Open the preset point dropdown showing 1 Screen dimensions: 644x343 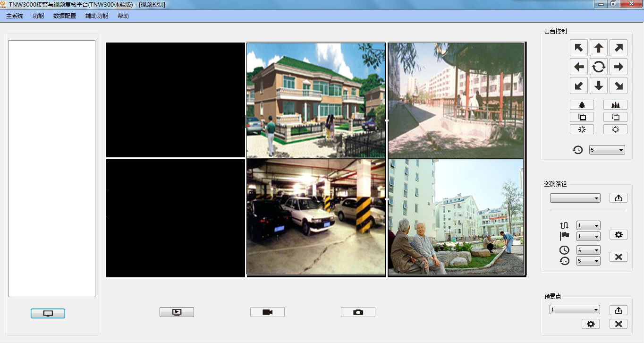[575, 310]
